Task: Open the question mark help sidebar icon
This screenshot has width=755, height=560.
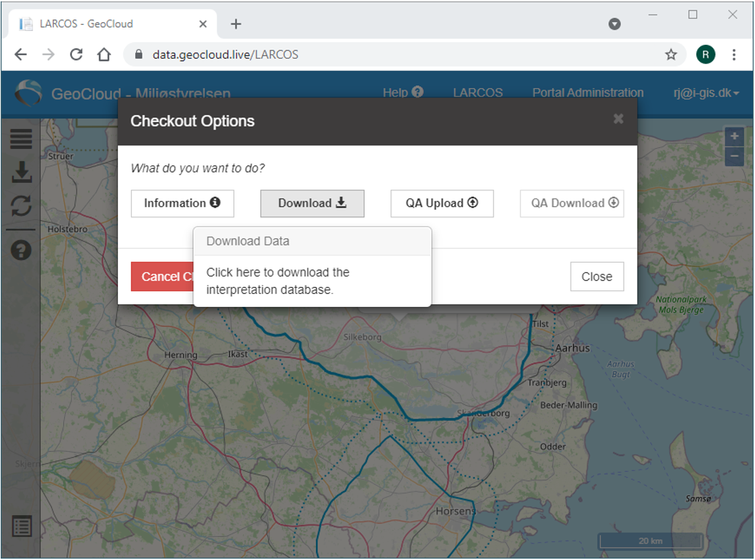Action: (x=21, y=250)
